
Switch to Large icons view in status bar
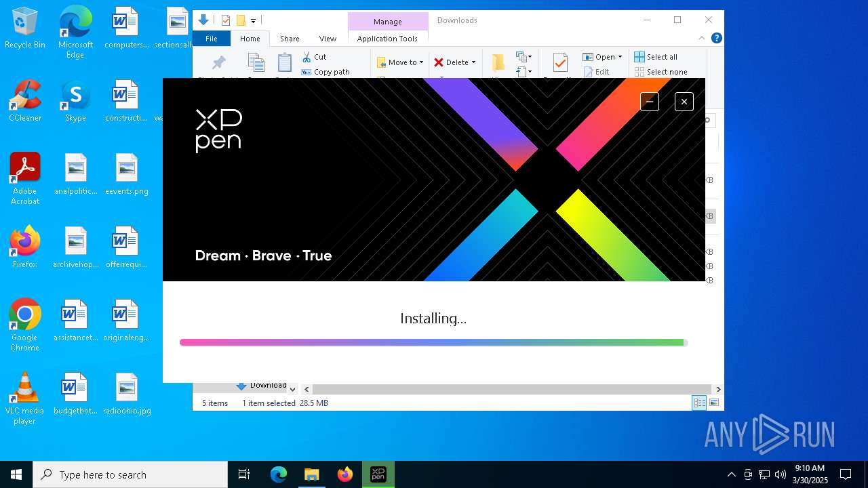pos(713,403)
